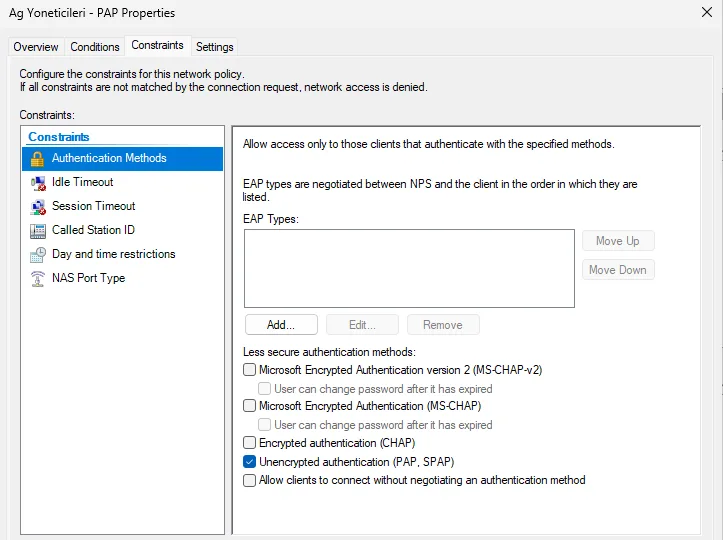Click the 'EAP Types:' label
Viewport: 723px width, 540px height.
[271, 219]
